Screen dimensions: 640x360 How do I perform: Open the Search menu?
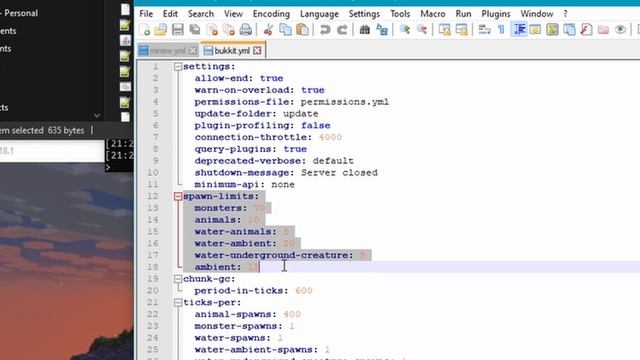(x=200, y=13)
